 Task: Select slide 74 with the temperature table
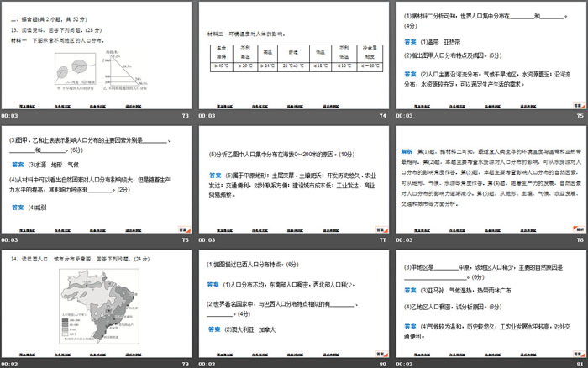[293, 55]
